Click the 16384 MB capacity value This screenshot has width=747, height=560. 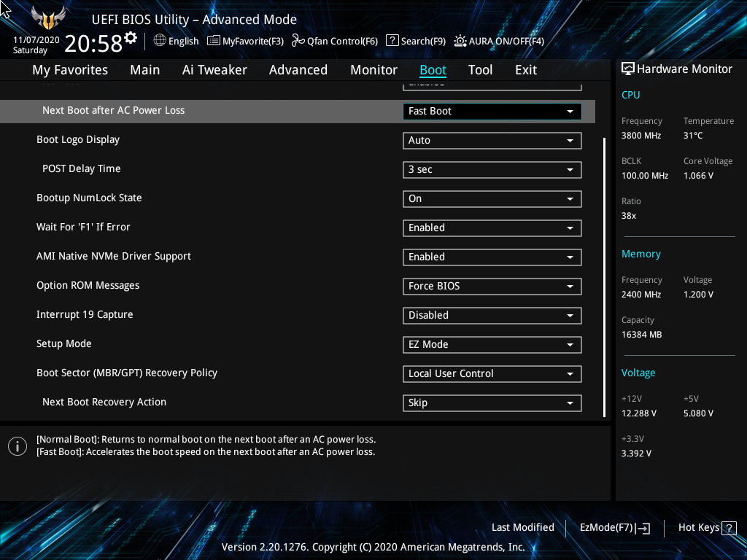642,335
